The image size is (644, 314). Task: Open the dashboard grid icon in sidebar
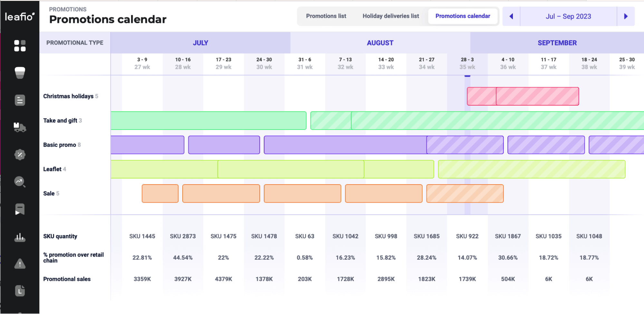(20, 46)
